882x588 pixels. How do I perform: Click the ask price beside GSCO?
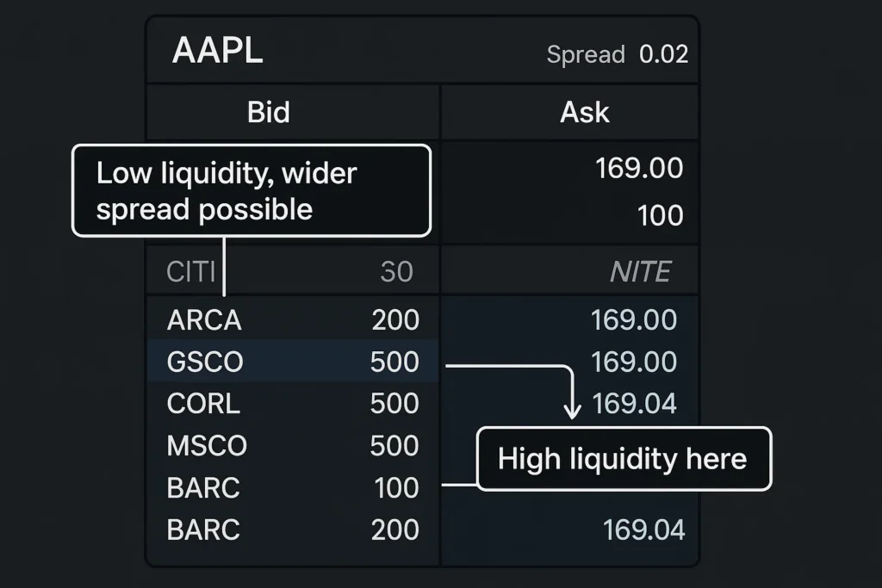point(634,362)
